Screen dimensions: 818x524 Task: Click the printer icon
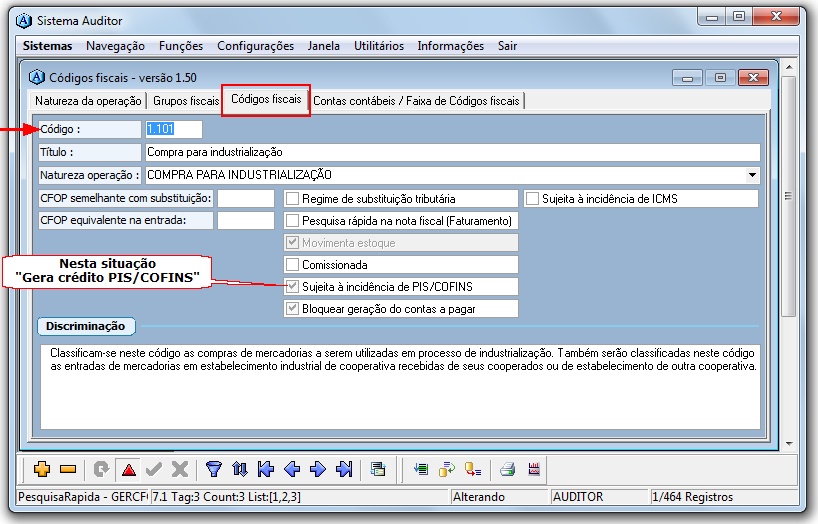(x=508, y=469)
